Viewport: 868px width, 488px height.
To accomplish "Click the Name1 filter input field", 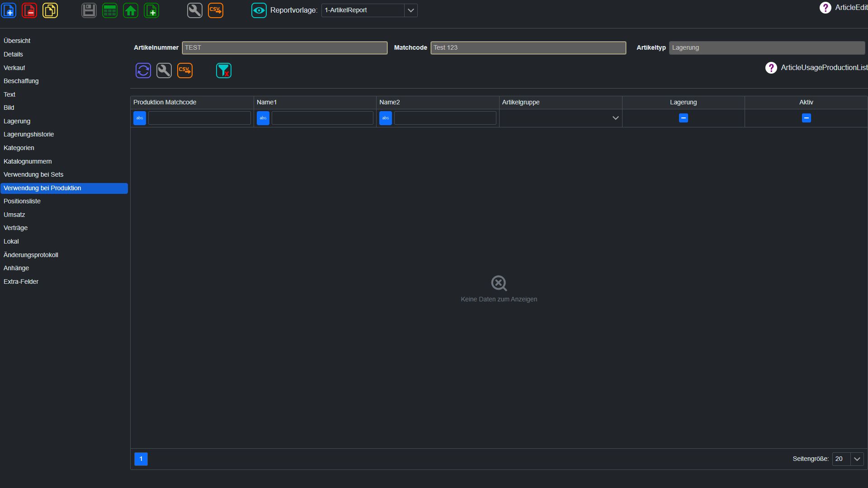I will (322, 118).
